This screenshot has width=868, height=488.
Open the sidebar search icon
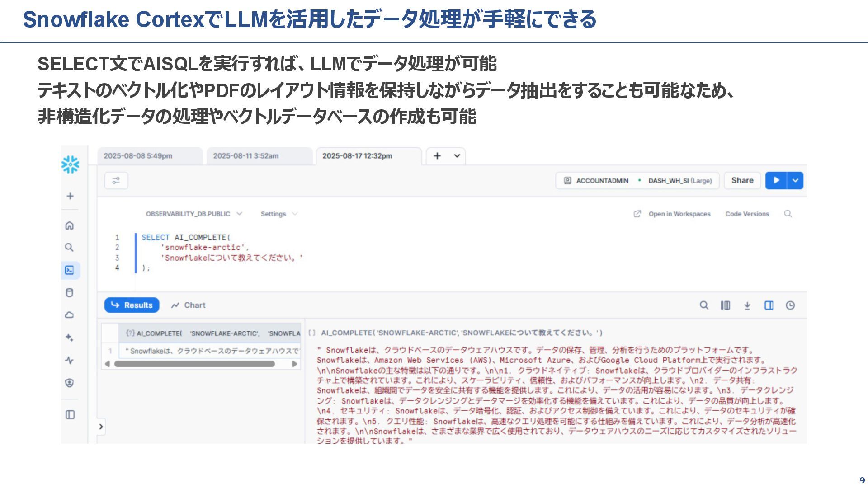pyautogui.click(x=69, y=248)
